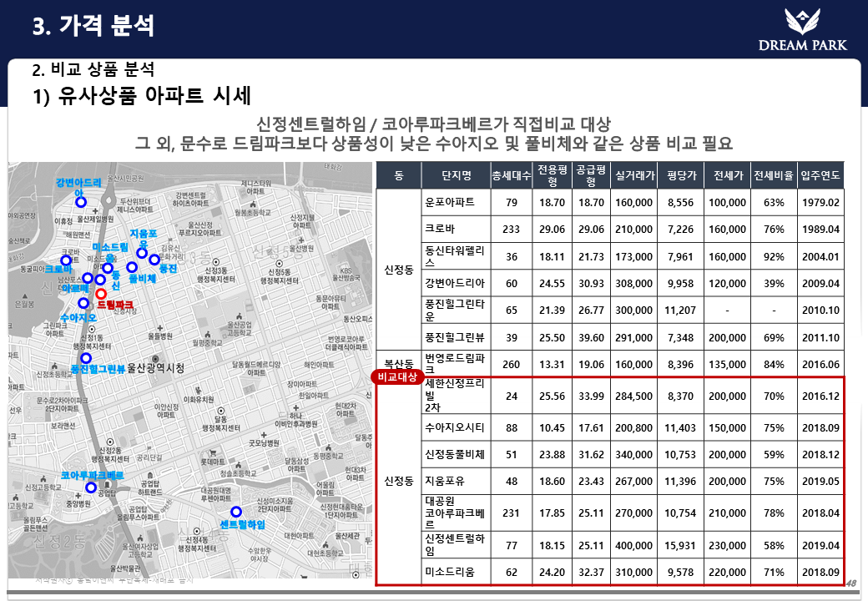The height and width of the screenshot is (601, 868).
Task: Click the 세한신정프리빌 2차 cell
Action: click(x=455, y=395)
